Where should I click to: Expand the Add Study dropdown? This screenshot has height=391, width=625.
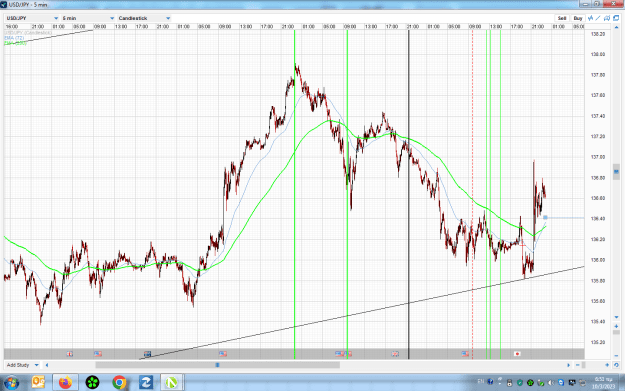[22, 365]
